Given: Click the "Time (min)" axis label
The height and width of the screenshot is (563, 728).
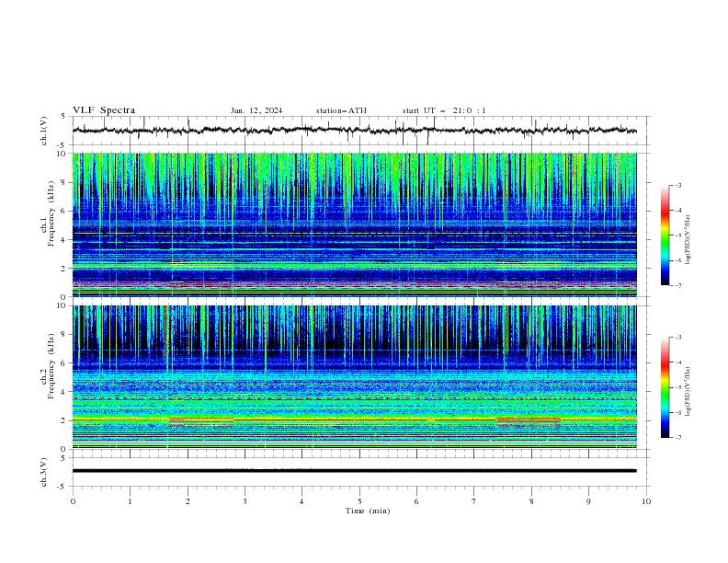Looking at the screenshot, I should 368,511.
